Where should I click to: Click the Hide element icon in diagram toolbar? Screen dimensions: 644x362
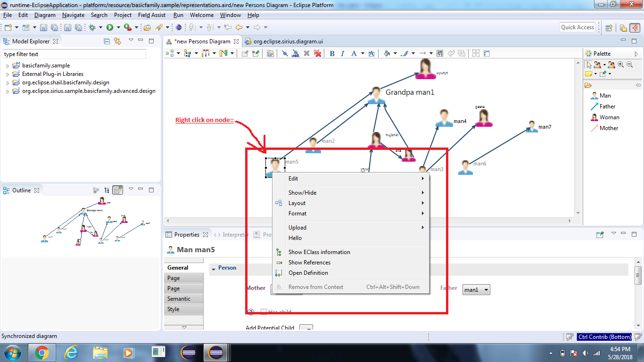285,53
